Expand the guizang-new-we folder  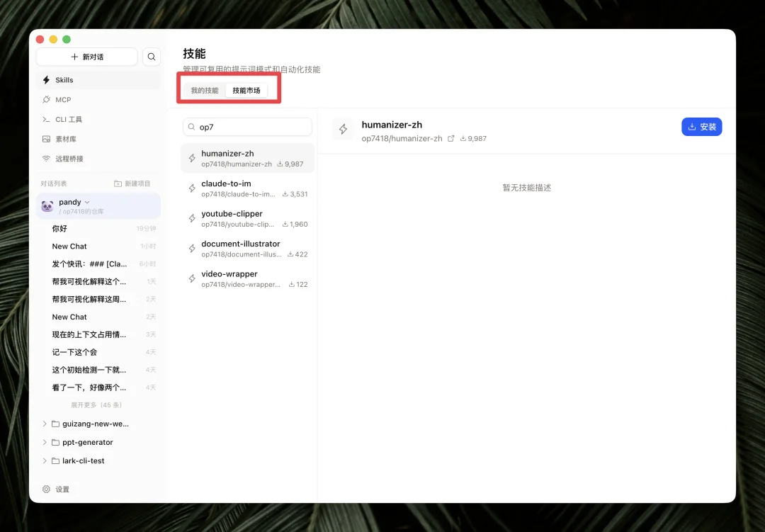click(x=45, y=423)
